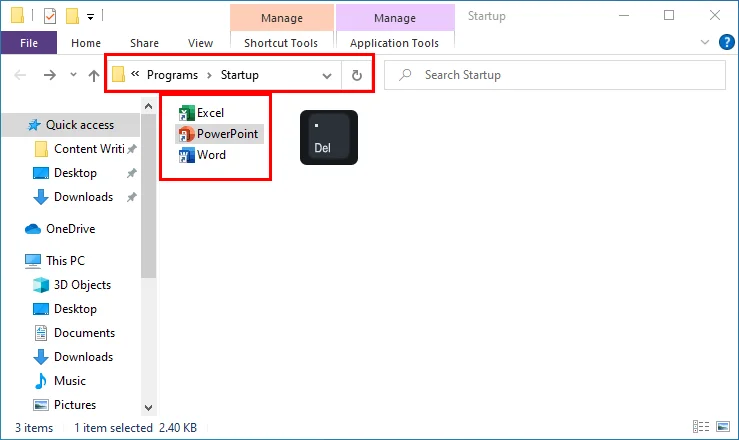Open the Share ribbon tab
This screenshot has width=739, height=440.
tap(144, 43)
